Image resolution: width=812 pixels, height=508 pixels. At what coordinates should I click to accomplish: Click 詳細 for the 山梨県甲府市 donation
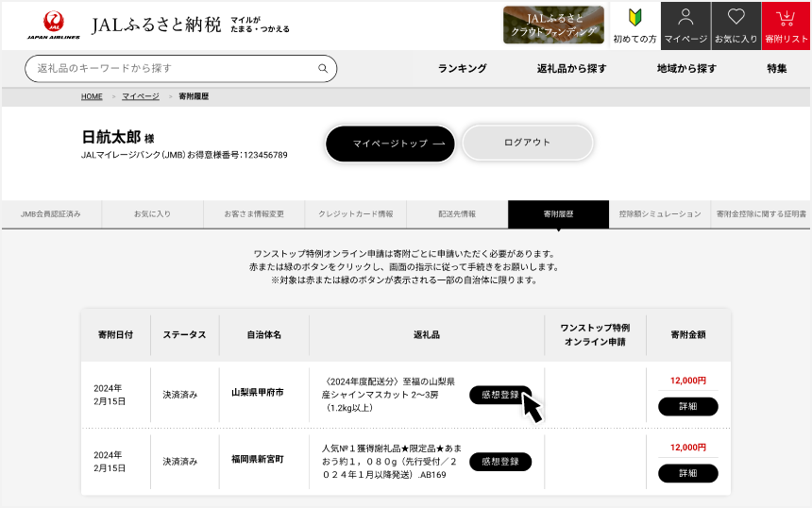coord(687,407)
